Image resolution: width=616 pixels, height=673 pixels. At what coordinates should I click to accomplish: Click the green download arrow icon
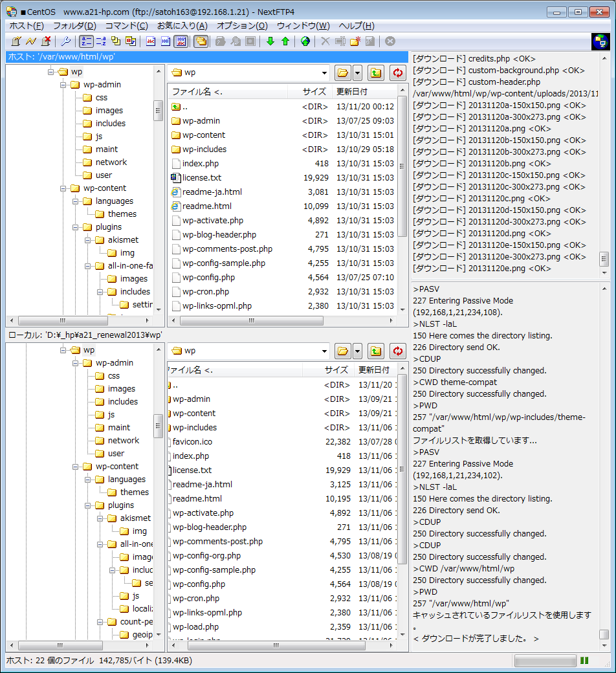[x=270, y=41]
